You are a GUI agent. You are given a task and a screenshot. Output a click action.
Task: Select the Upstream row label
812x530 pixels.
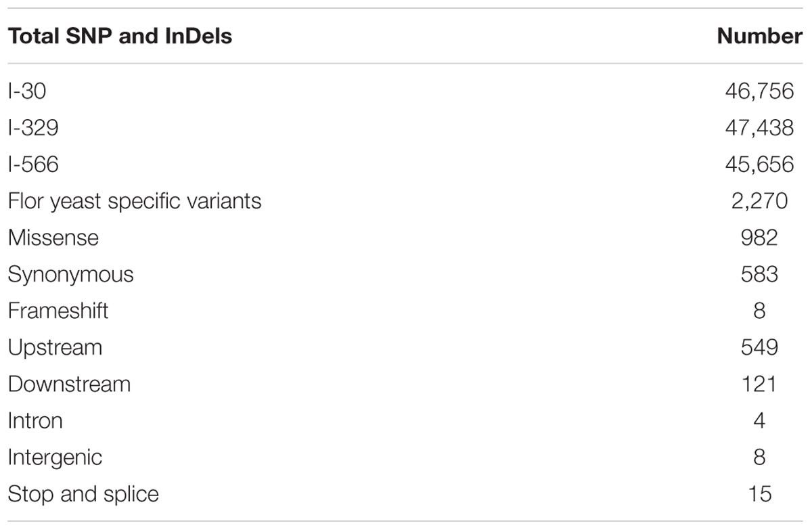55,347
